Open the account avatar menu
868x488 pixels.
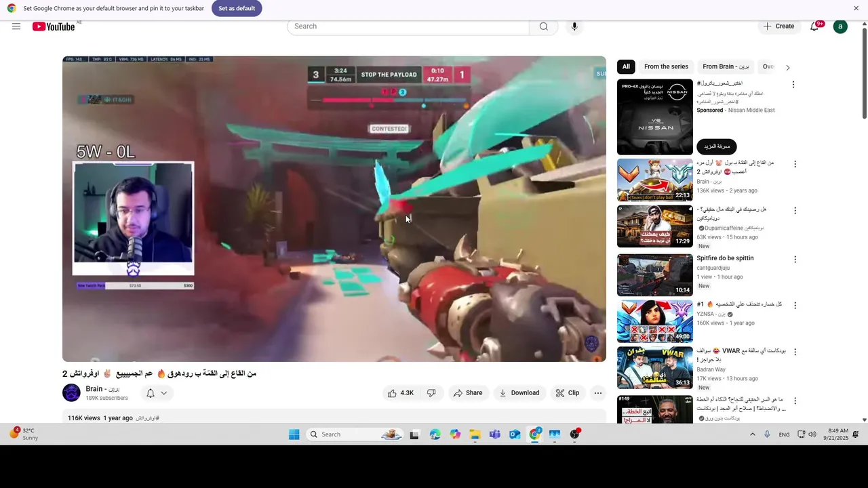(840, 26)
